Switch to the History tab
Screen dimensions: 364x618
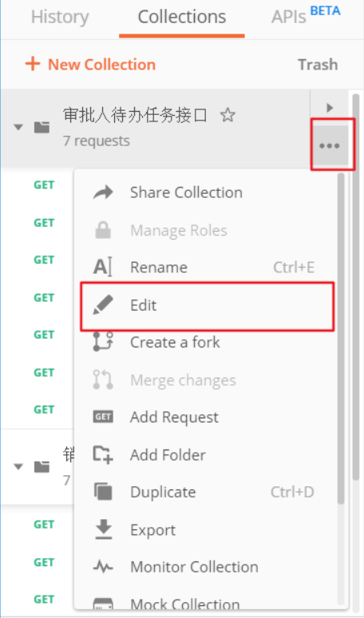(x=60, y=17)
